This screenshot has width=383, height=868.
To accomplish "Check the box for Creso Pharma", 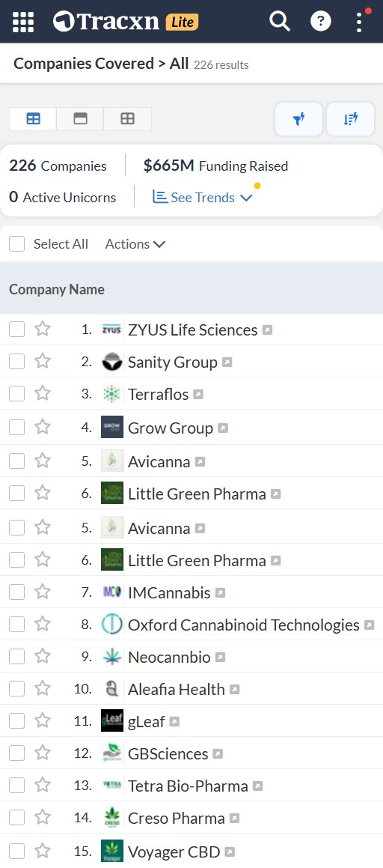I will 16,818.
